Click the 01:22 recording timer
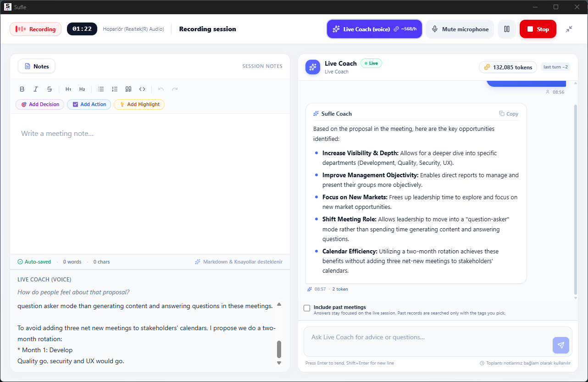The height and width of the screenshot is (382, 588). click(82, 29)
